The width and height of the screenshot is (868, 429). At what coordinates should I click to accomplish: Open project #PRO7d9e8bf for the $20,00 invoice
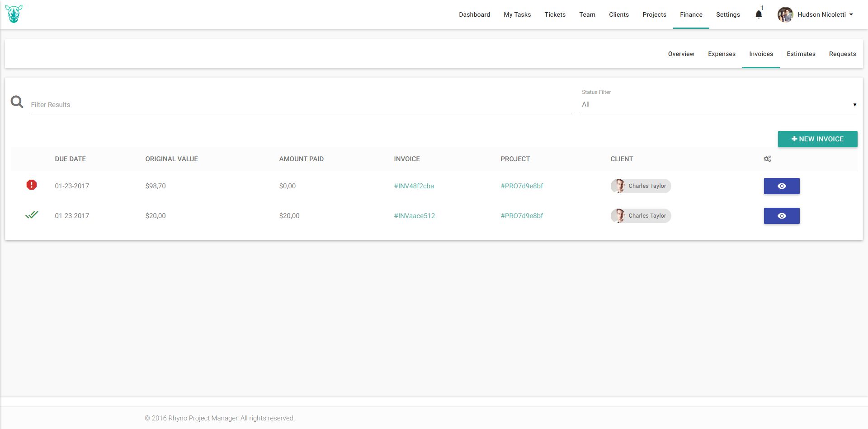click(522, 216)
